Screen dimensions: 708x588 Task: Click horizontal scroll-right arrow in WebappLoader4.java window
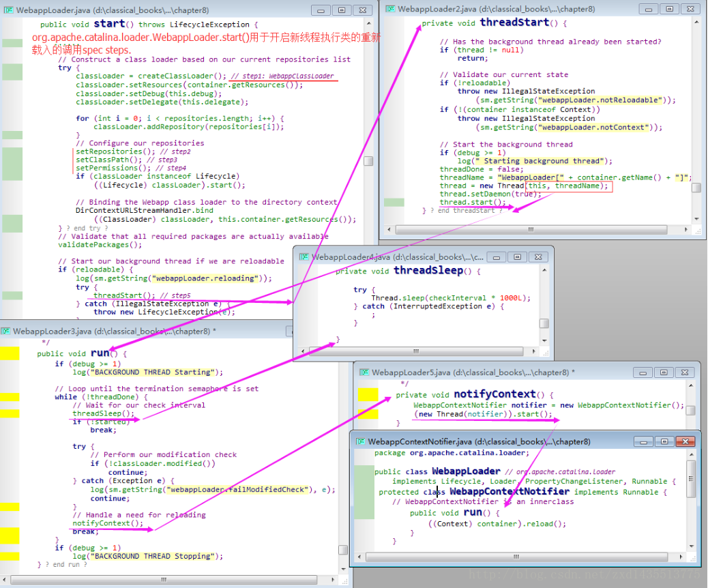tap(534, 351)
